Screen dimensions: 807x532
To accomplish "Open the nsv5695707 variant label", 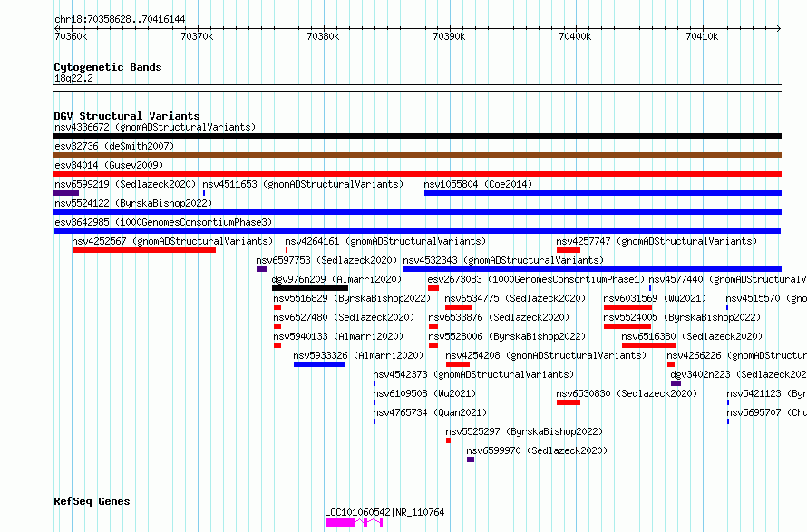I will click(x=767, y=412).
